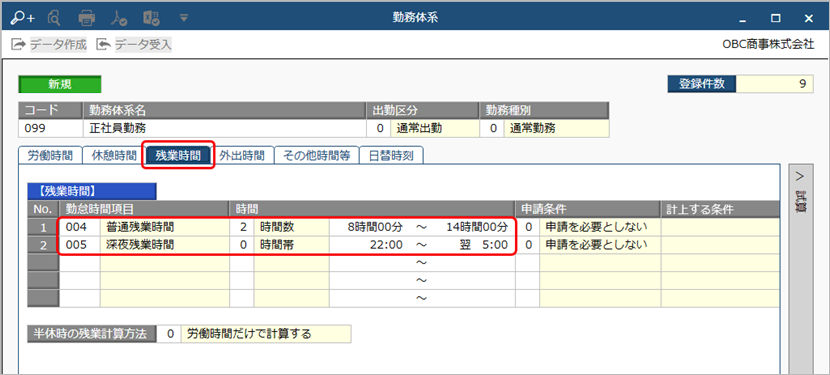The height and width of the screenshot is (375, 830).
Task: Click the PDF export icon
Action: coord(119,18)
